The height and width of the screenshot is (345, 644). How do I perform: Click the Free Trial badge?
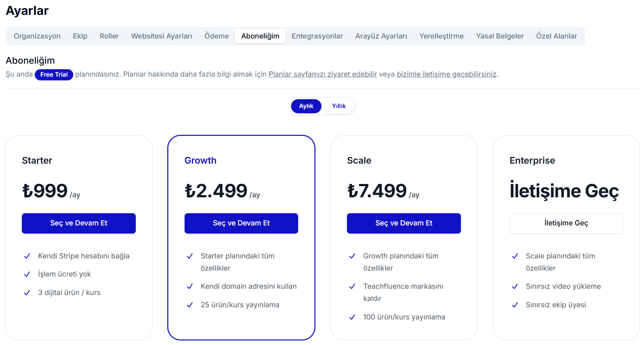(x=54, y=74)
